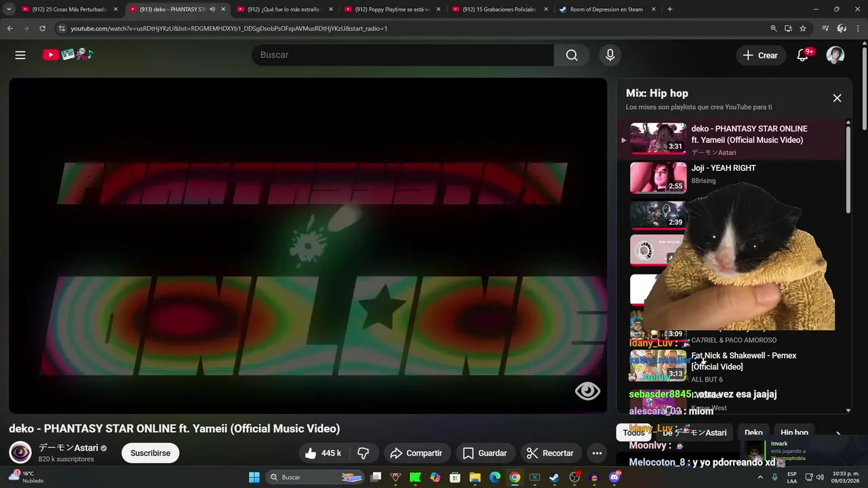Open taskbar clock 10:33 p. m.
Screen dimensions: 868x488
(x=845, y=477)
